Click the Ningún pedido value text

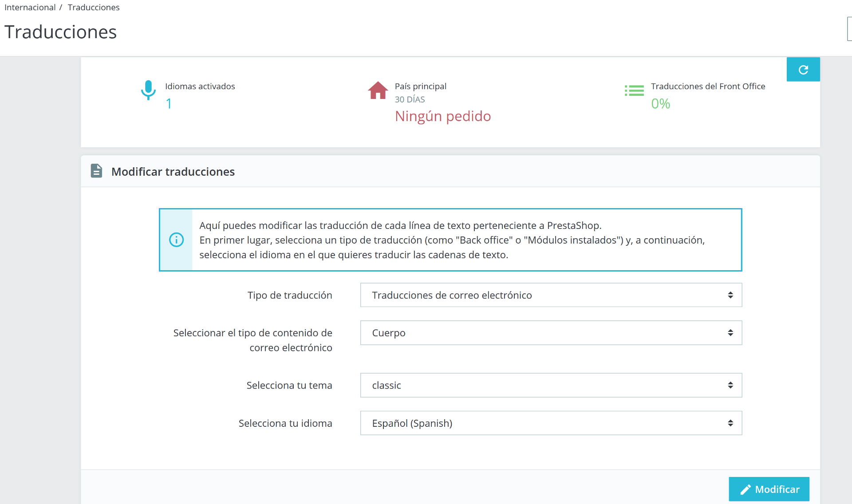coord(442,116)
